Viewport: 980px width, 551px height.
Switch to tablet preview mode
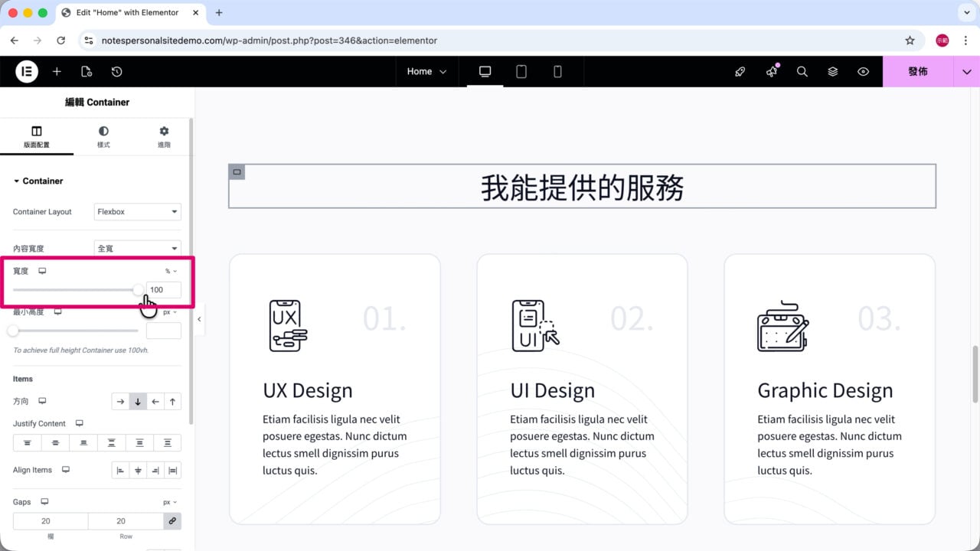pyautogui.click(x=521, y=71)
